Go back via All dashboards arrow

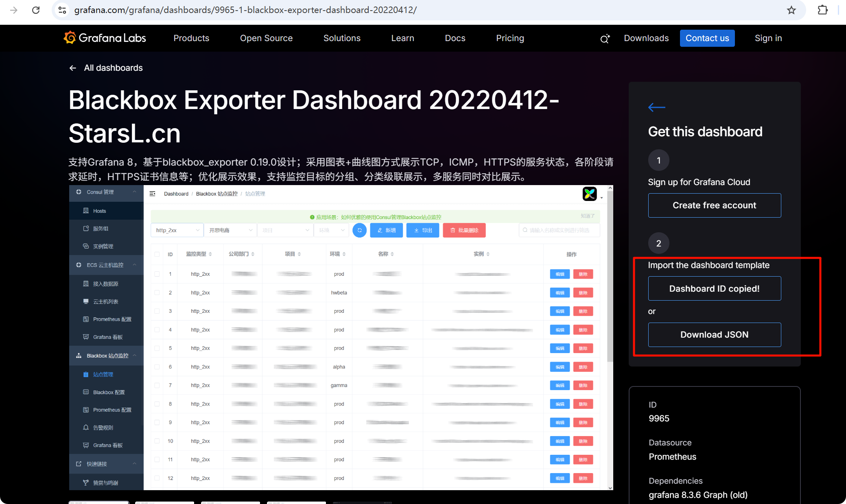73,68
